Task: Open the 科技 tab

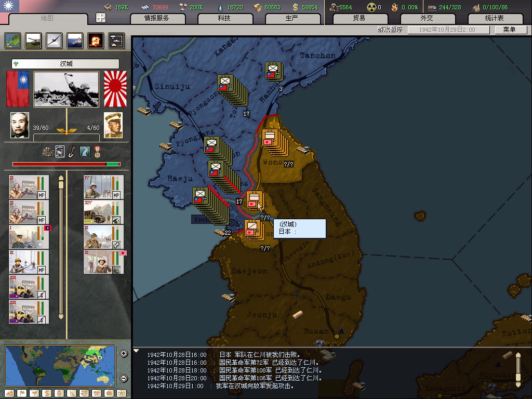Action: click(x=224, y=18)
